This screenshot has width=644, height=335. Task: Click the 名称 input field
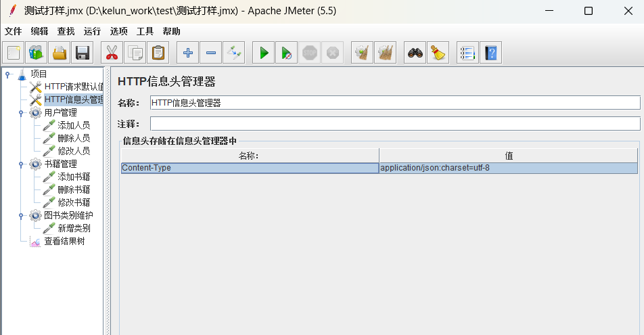pos(395,103)
